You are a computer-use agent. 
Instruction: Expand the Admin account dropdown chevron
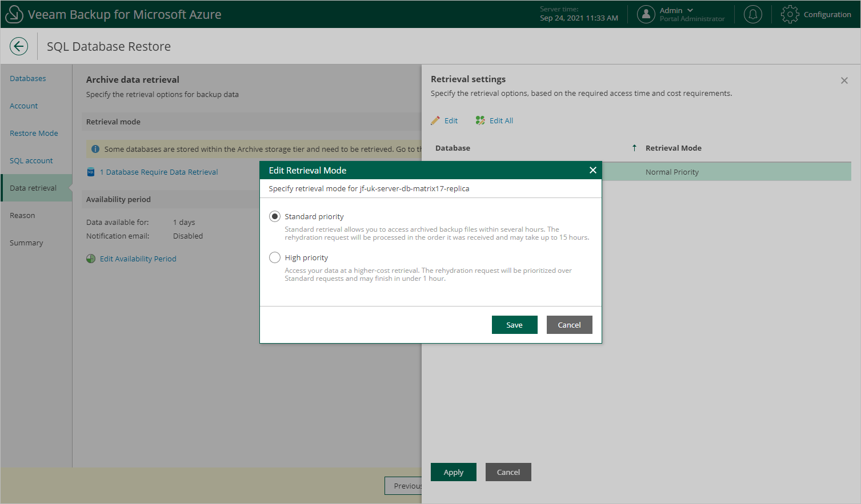(x=690, y=10)
